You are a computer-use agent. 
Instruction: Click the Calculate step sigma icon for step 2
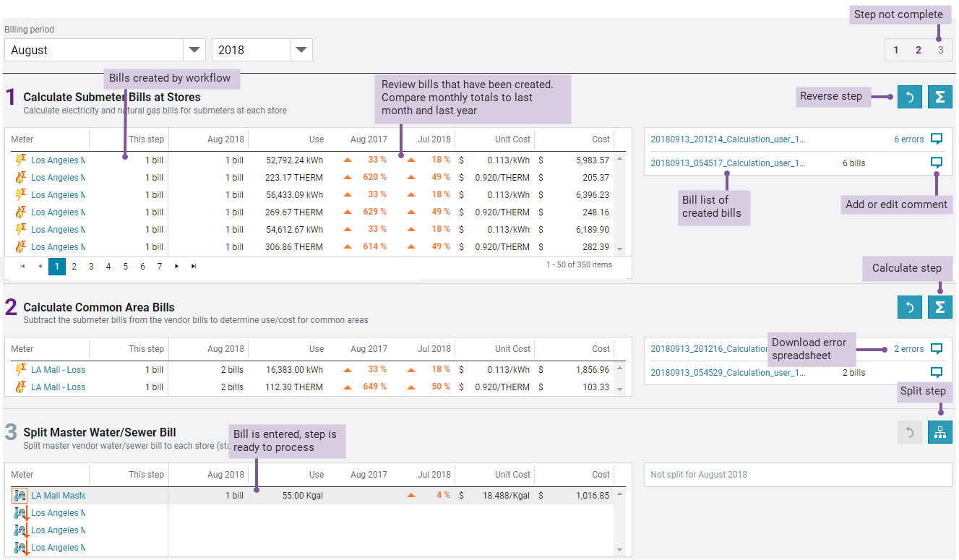pos(939,306)
